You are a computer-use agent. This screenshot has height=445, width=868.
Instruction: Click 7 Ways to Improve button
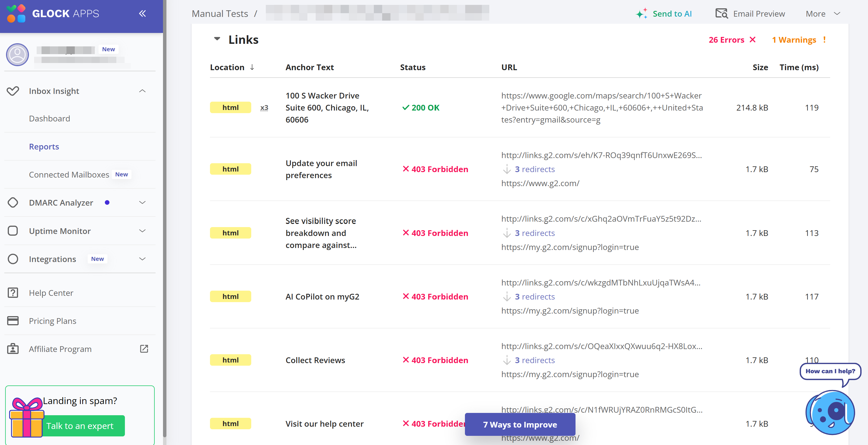point(520,424)
